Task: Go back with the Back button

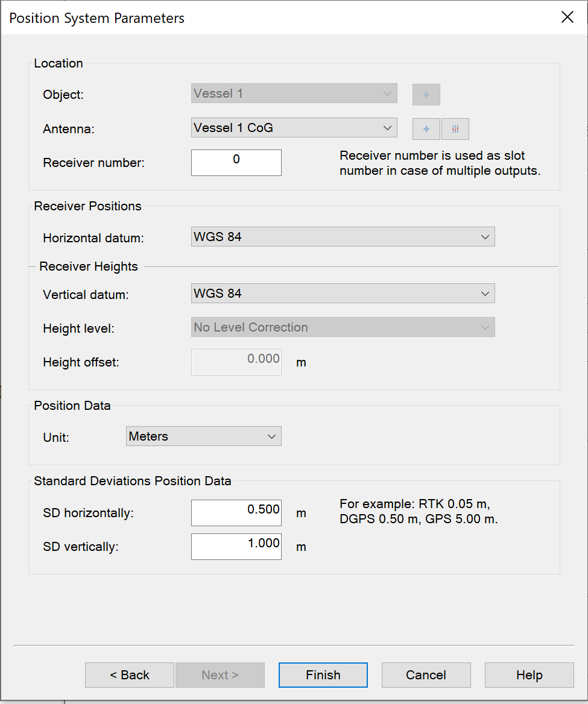Action: [130, 675]
